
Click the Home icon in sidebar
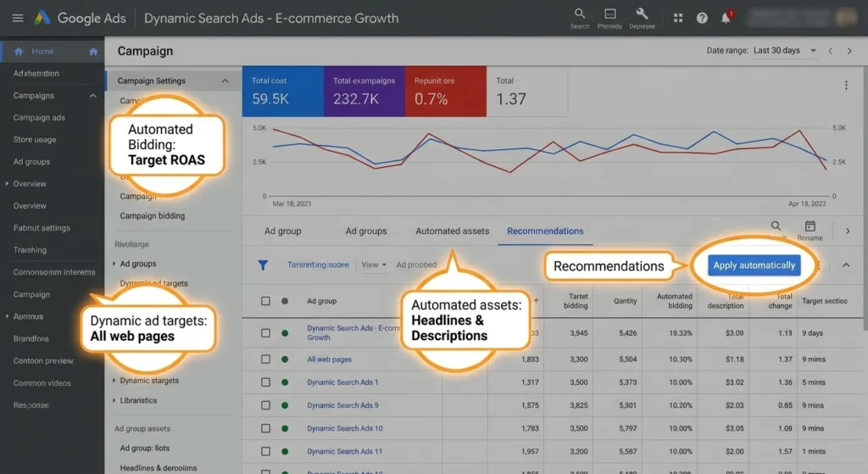point(19,52)
